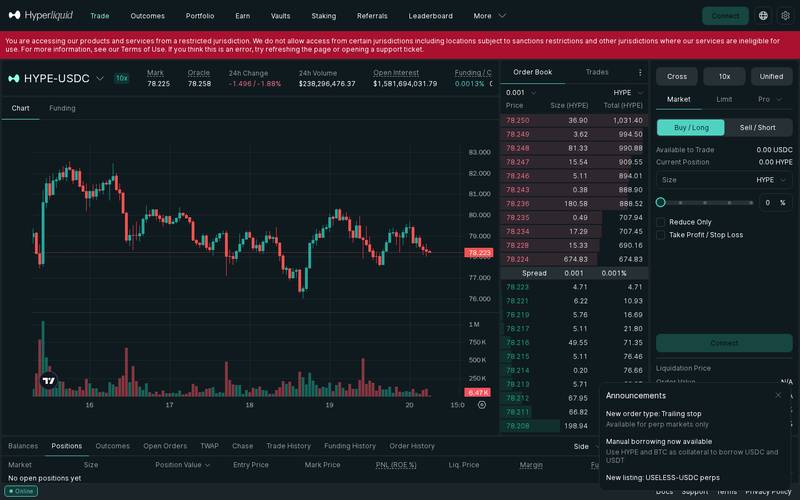Click the Online status indicator
The image size is (800, 500).
pyautogui.click(x=21, y=491)
